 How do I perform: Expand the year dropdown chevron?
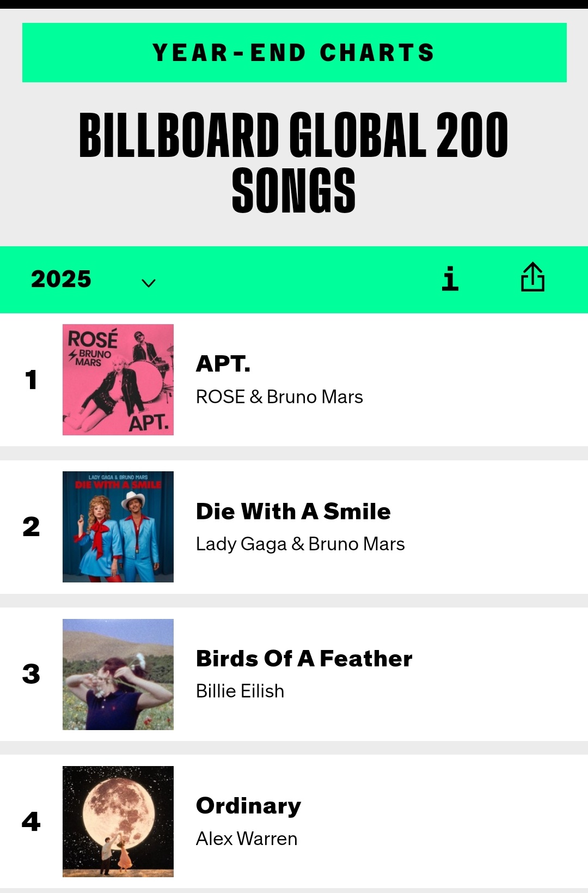[x=149, y=283]
